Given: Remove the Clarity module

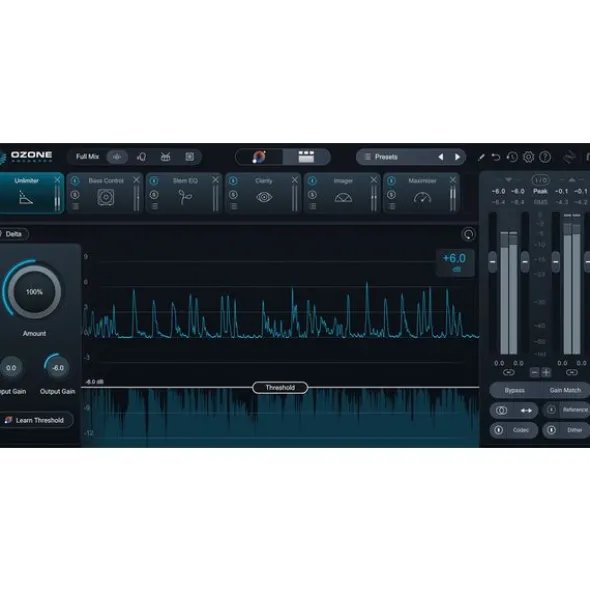Looking at the screenshot, I should pyautogui.click(x=294, y=180).
